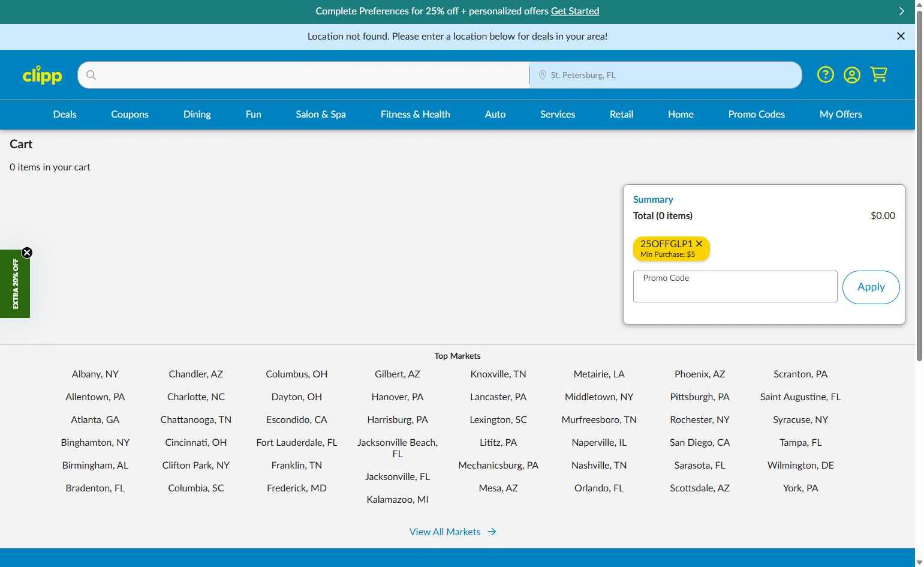Select the Frederick, MD market
Screen dimensions: 924x567
(297, 488)
